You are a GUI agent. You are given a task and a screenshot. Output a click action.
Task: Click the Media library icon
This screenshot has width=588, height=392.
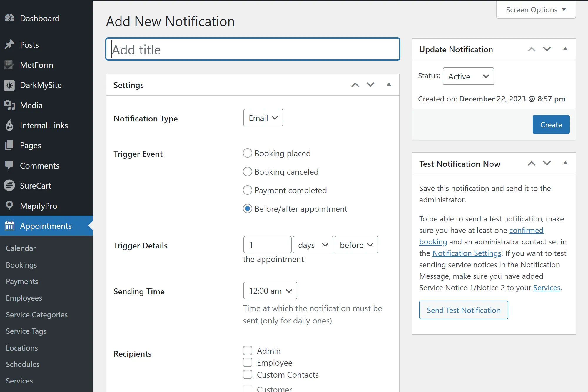9,105
